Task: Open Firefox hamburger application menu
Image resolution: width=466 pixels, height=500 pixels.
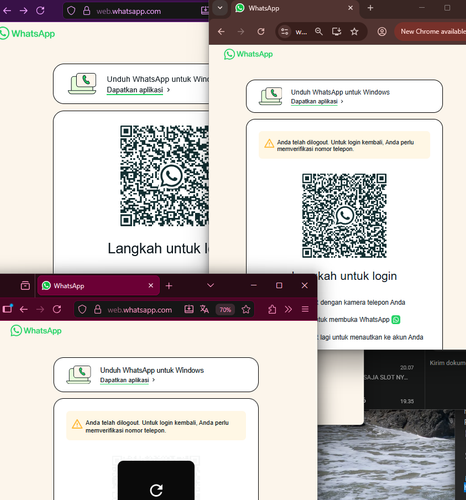Action: click(305, 309)
